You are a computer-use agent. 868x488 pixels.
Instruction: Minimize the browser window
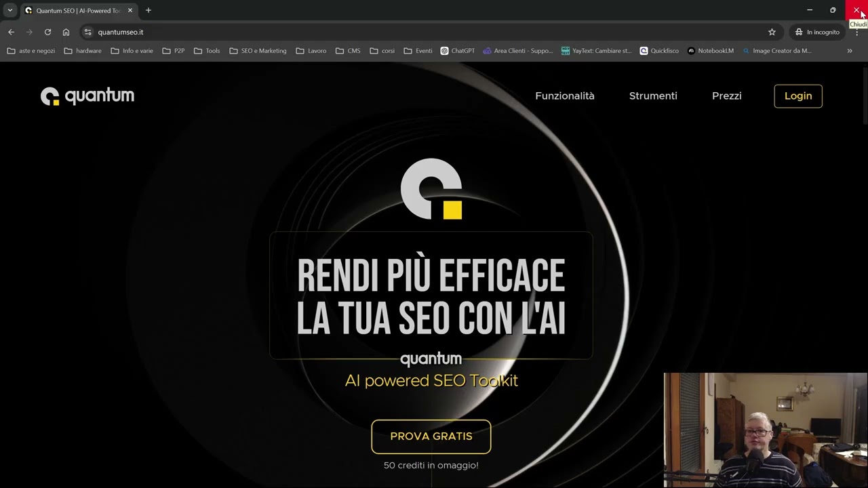pyautogui.click(x=810, y=10)
